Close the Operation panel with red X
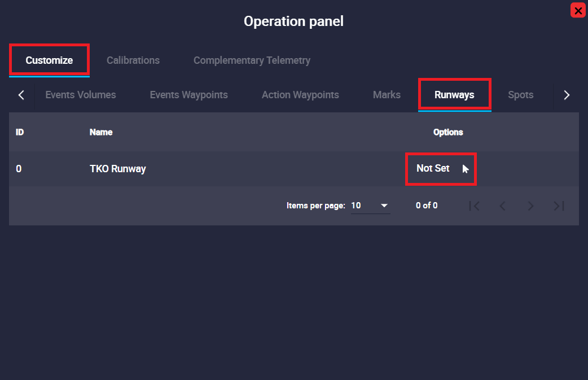The height and width of the screenshot is (380, 588). pos(578,10)
